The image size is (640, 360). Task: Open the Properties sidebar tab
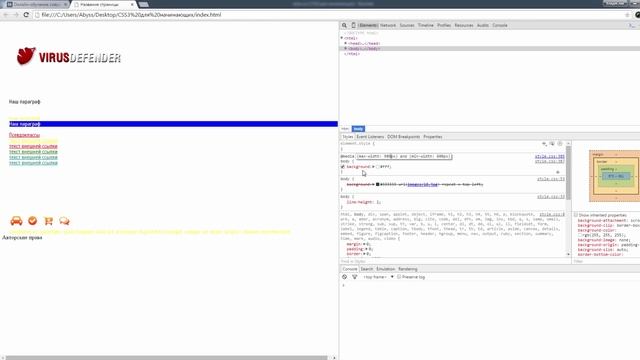[433, 137]
